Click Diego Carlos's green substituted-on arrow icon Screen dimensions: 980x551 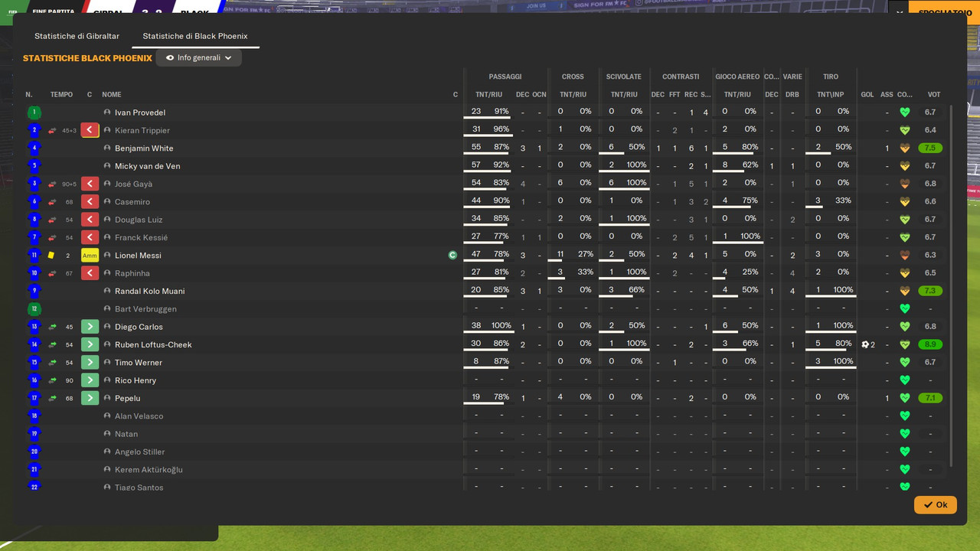coord(90,327)
